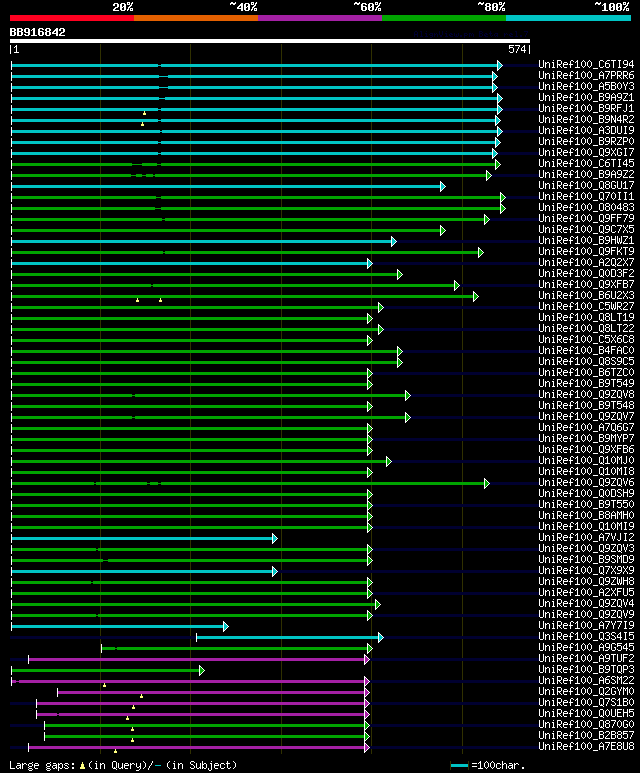The width and height of the screenshot is (640, 773).
Task: Select hit label UniRef100_A9G545
Action: tap(586, 648)
